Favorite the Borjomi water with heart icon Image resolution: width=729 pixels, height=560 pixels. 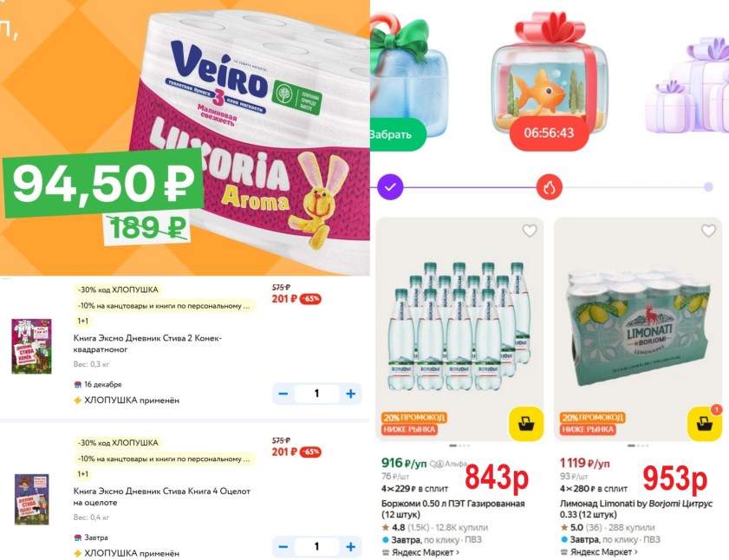530,231
